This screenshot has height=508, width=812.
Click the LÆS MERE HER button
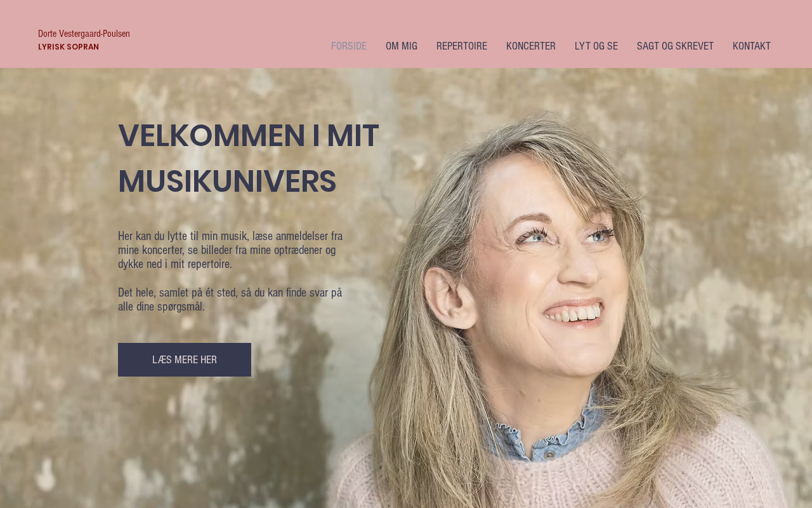(x=185, y=360)
